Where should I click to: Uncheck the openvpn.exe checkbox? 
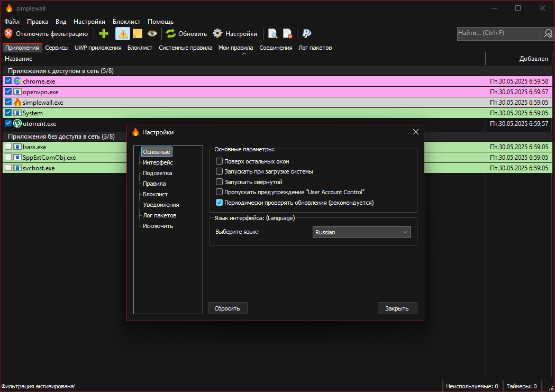point(8,92)
